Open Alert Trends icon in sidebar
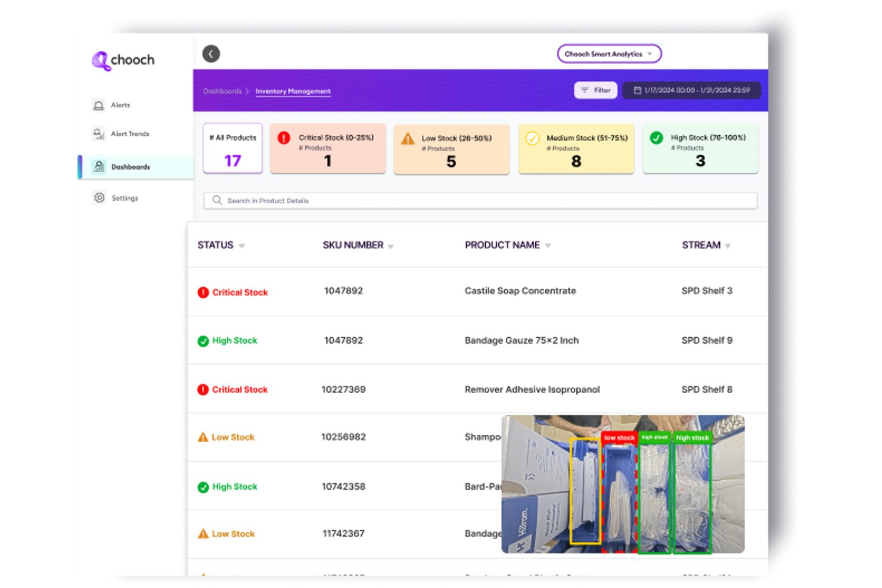Screen dimensions: 882x588 (x=99, y=133)
